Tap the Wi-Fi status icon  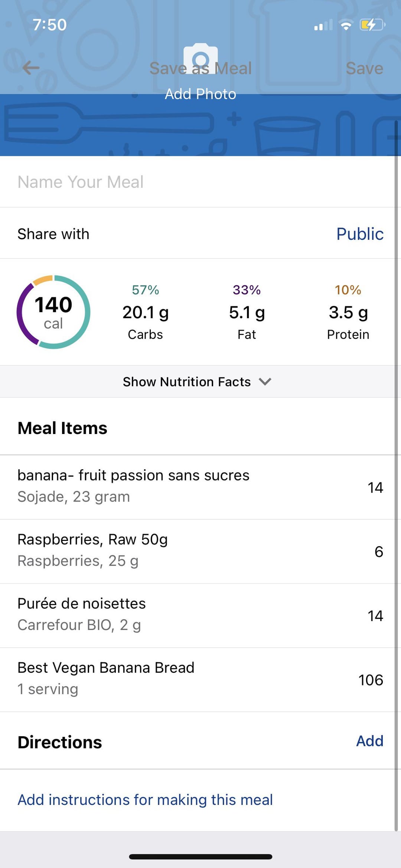346,25
